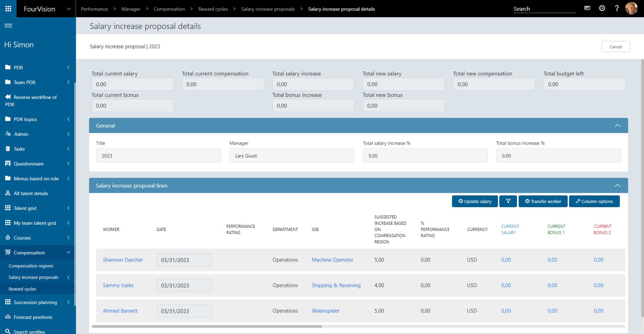Click the Update salary button

(x=475, y=201)
